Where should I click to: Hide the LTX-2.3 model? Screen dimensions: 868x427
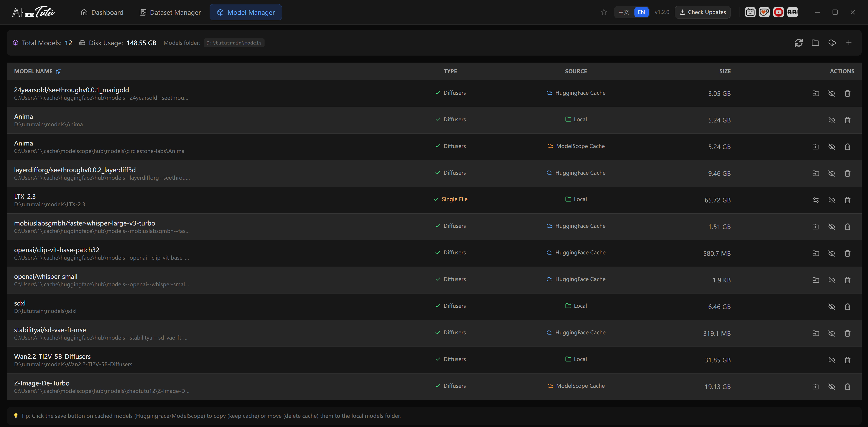click(831, 200)
